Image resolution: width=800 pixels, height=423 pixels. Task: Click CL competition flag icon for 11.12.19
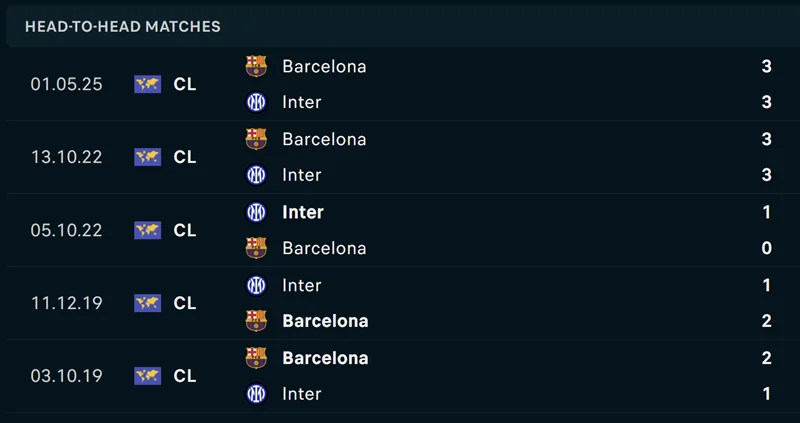pyautogui.click(x=147, y=303)
